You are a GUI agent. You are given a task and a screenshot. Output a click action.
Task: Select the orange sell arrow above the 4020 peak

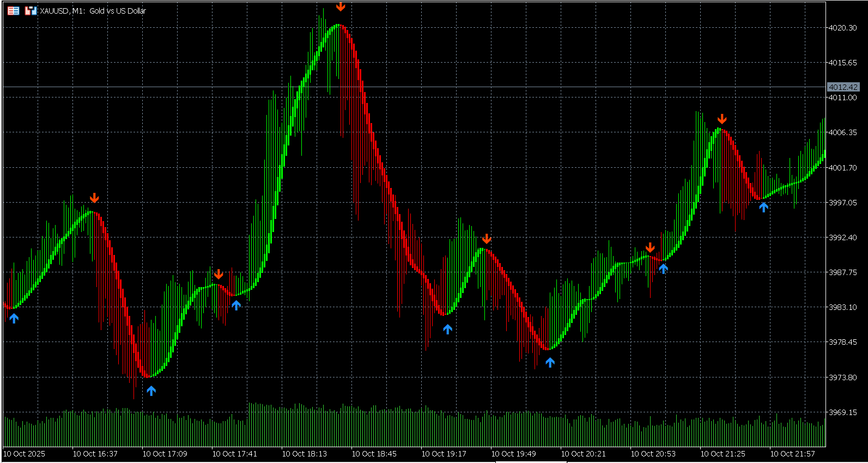(x=341, y=7)
